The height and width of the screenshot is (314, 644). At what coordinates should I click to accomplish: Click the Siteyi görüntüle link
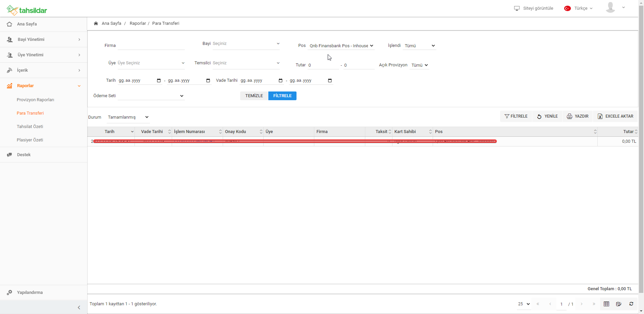[538, 8]
